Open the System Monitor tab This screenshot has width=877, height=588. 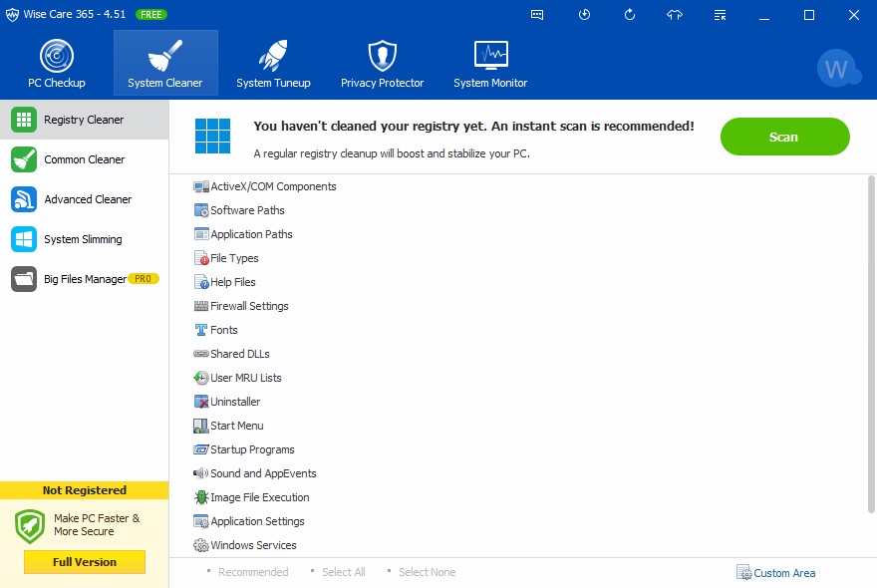pos(490,63)
